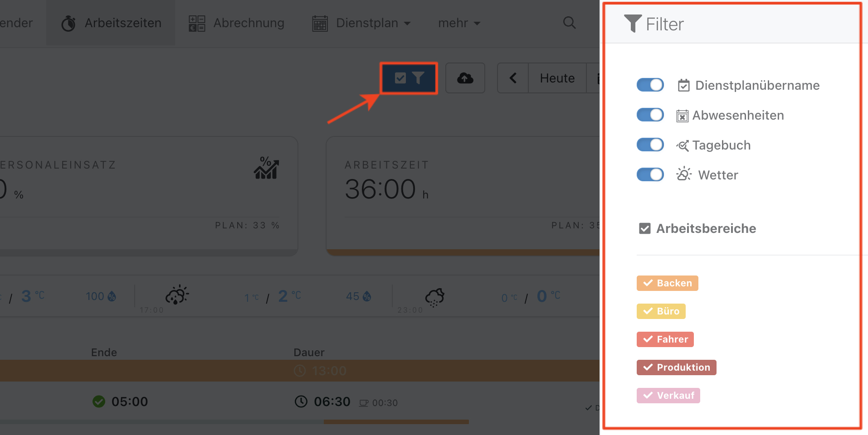This screenshot has width=868, height=435.
Task: Deselect the Verkauf work area tag
Action: click(x=668, y=396)
